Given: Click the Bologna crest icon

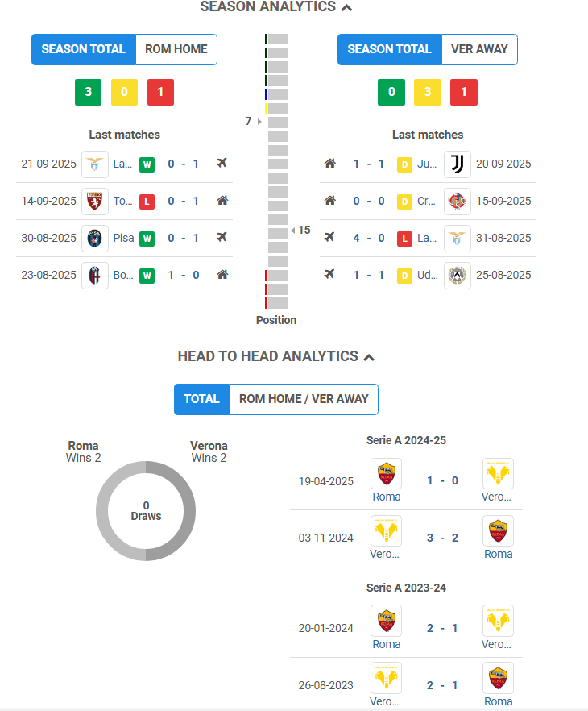Looking at the screenshot, I should [95, 276].
